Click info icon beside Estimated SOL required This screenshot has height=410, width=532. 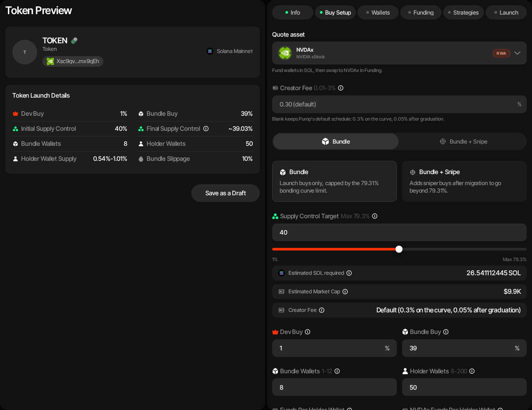tap(349, 273)
